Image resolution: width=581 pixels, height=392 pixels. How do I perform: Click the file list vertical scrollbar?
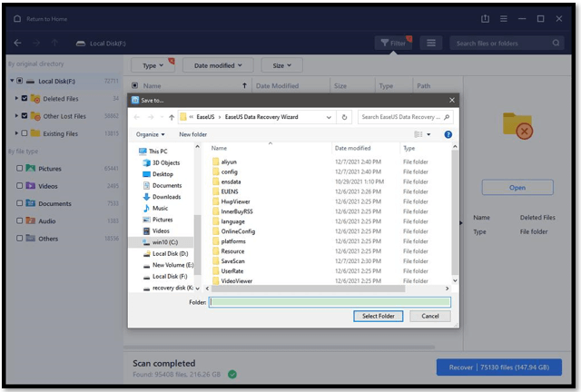455,213
